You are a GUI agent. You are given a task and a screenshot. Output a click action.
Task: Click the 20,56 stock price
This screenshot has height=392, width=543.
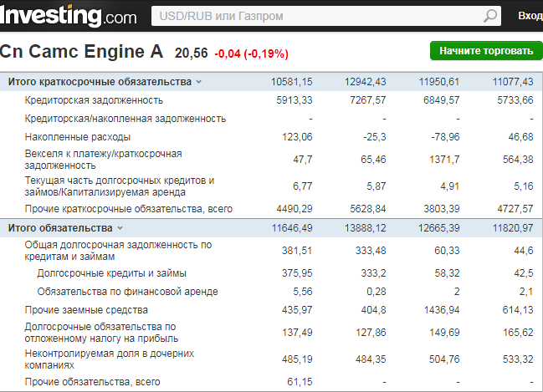coord(191,53)
